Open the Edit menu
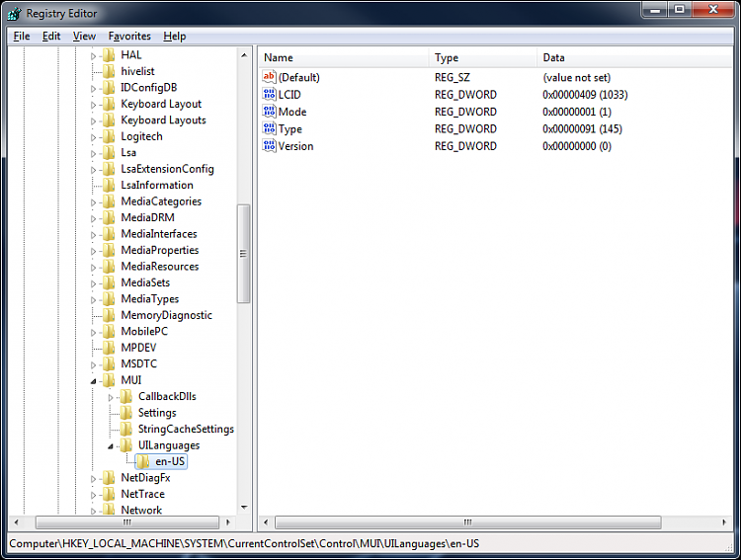 (51, 36)
